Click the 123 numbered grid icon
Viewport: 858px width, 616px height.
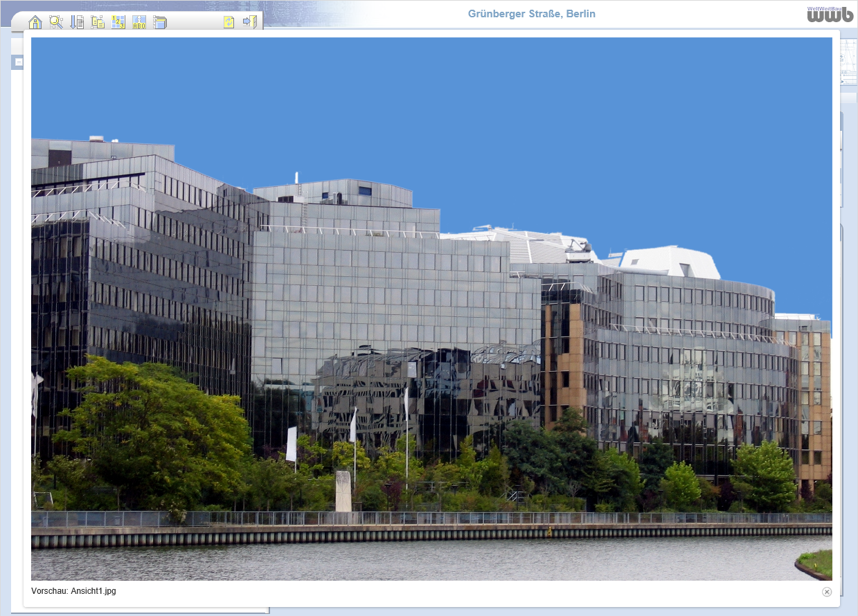pos(118,22)
